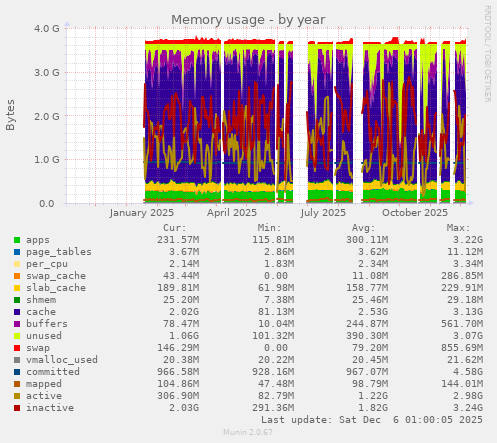Click the 'Max:' column header
497x443 pixels.
pos(458,228)
